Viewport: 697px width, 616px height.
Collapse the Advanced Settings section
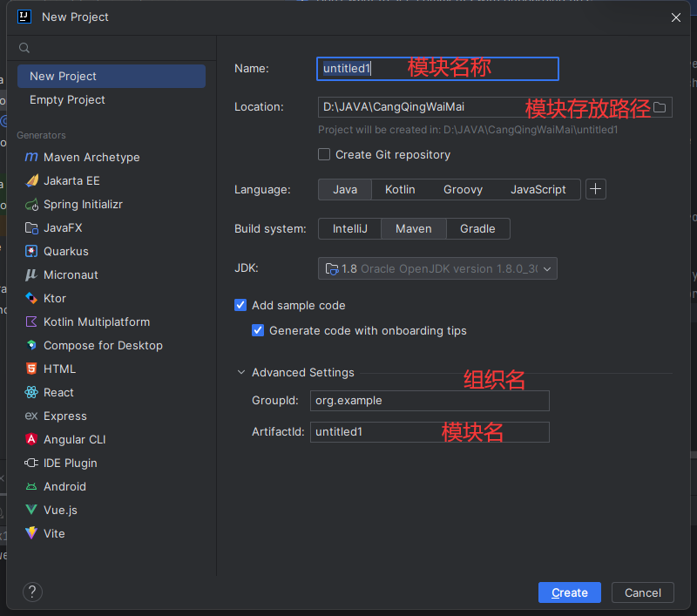pyautogui.click(x=241, y=372)
